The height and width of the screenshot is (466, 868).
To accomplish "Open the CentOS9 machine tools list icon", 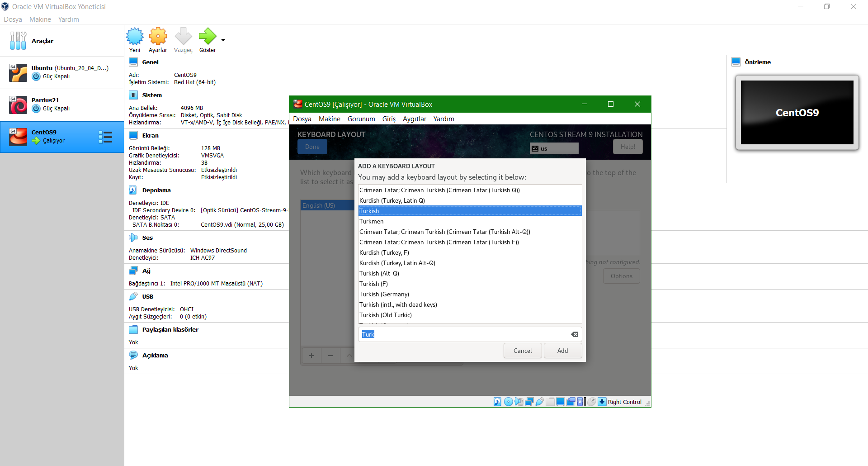I will click(x=105, y=137).
